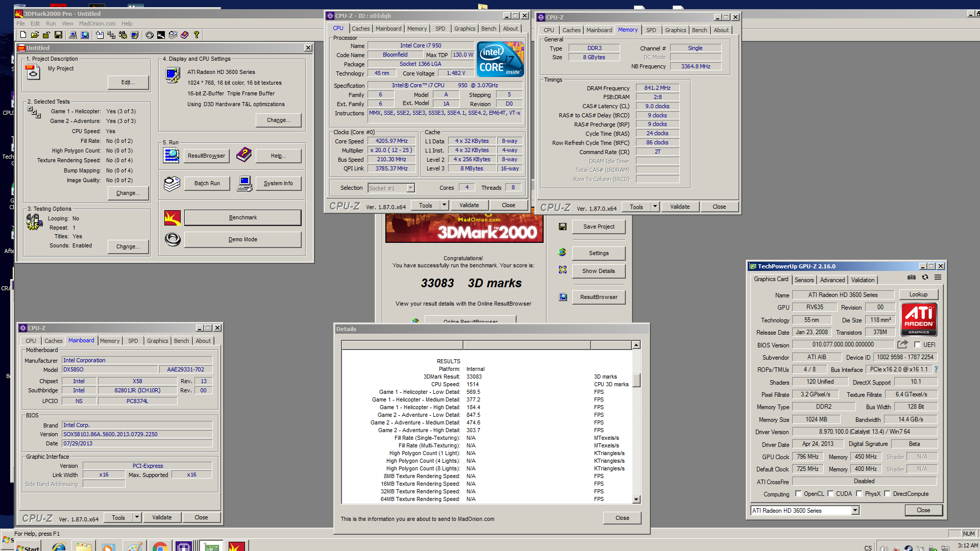Click the Batch Run stack icon in Run section
Image resolution: width=980 pixels, height=551 pixels.
(x=172, y=183)
